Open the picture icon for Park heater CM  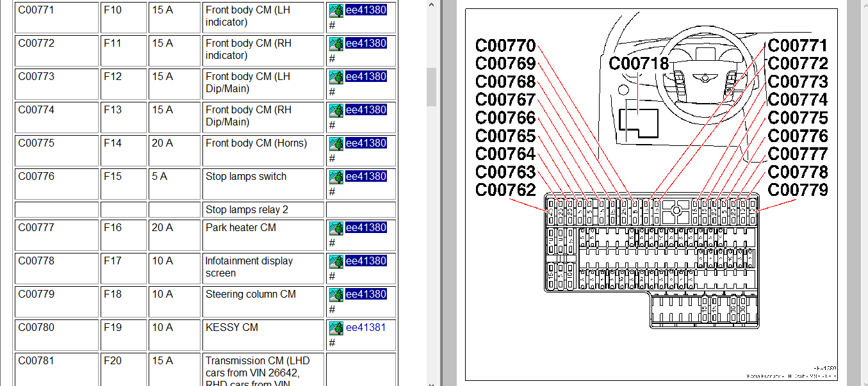tap(336, 228)
